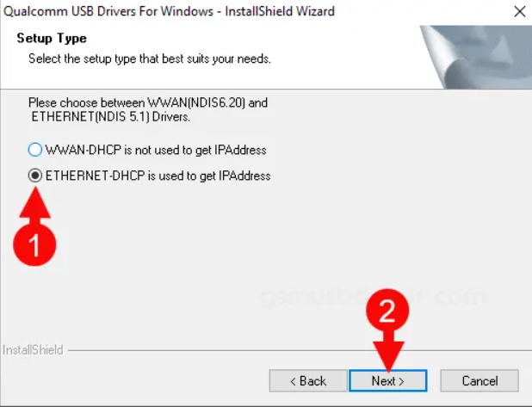
Task: Click the red circle numbered 1
Action: (34, 244)
